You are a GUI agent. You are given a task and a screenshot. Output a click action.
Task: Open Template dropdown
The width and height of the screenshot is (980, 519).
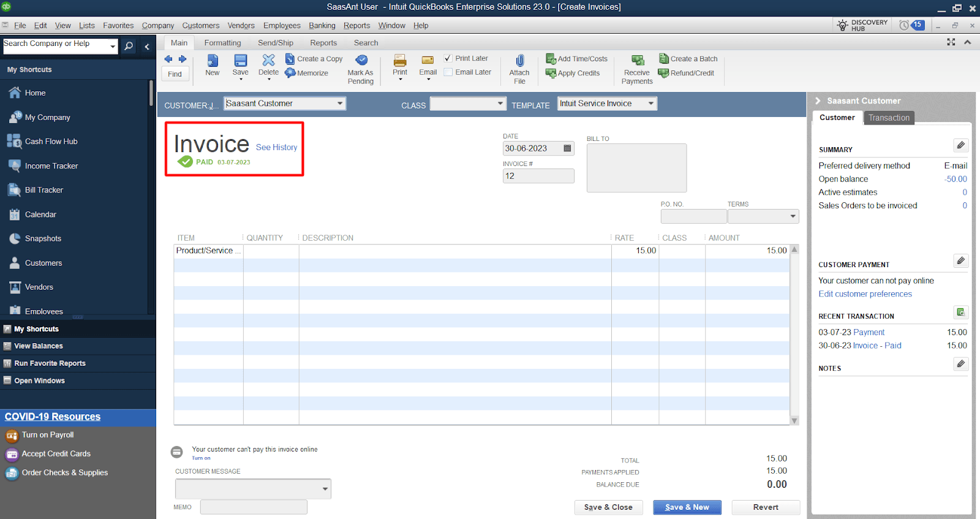pyautogui.click(x=651, y=104)
